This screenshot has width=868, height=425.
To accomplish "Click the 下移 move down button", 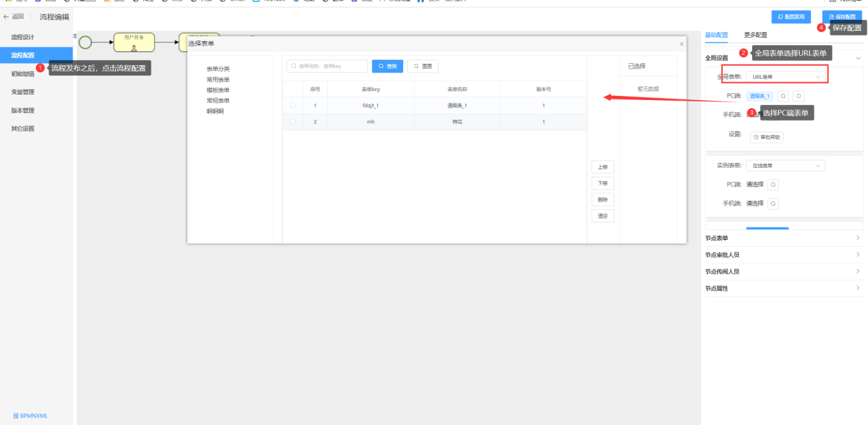I will coord(603,184).
